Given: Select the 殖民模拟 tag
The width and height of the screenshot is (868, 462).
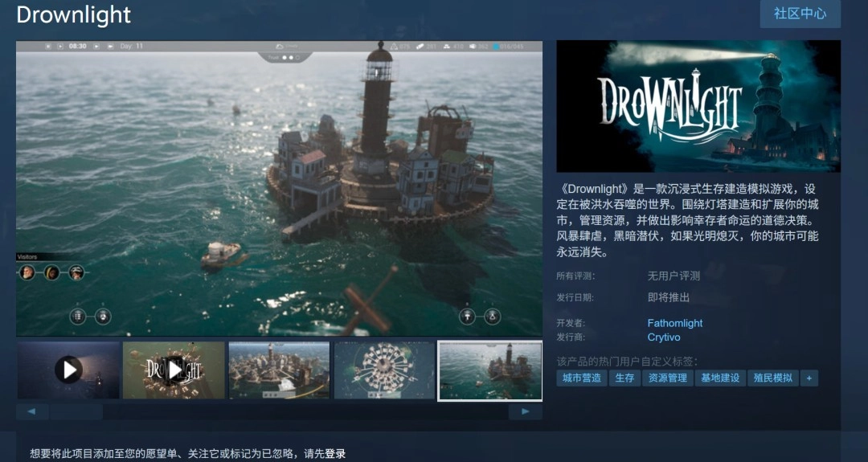Looking at the screenshot, I should click(x=772, y=378).
